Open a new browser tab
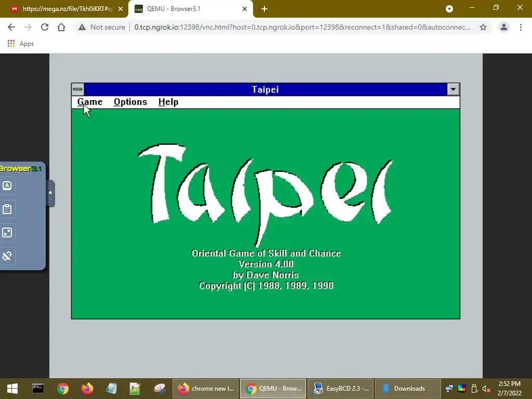Image resolution: width=532 pixels, height=399 pixels. click(x=264, y=9)
